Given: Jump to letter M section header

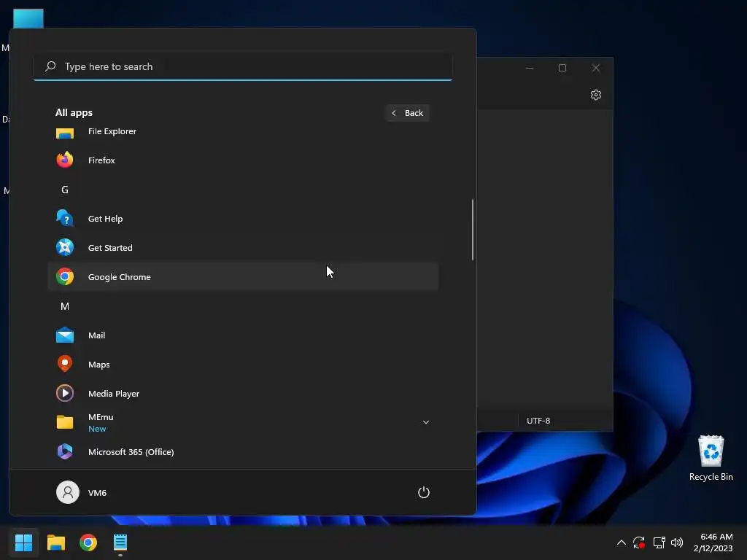Looking at the screenshot, I should 65,306.
